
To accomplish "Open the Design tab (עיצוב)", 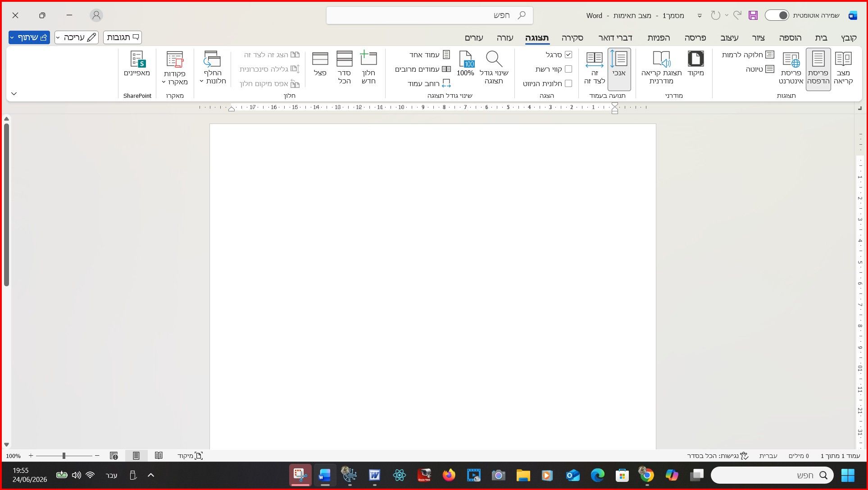I will click(x=729, y=38).
